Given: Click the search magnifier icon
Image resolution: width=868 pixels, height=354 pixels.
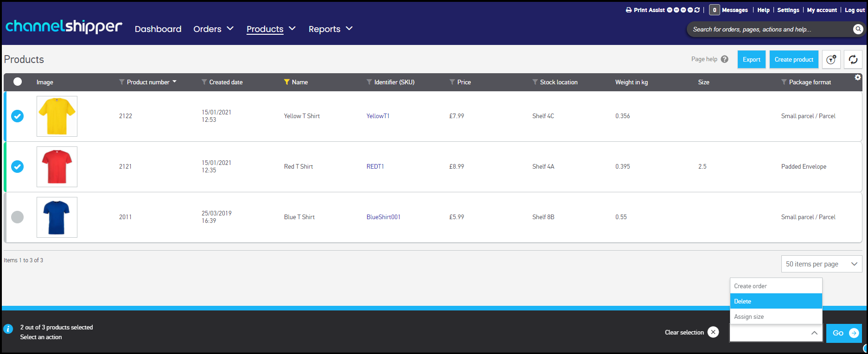Looking at the screenshot, I should pos(858,29).
